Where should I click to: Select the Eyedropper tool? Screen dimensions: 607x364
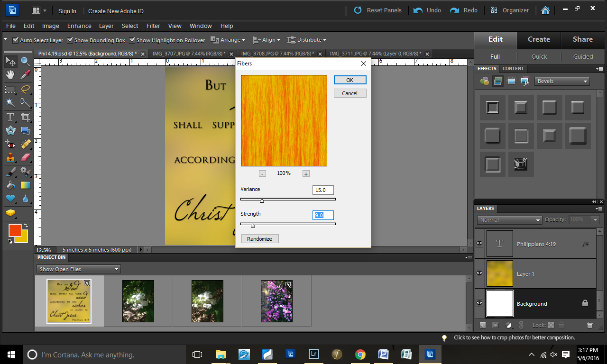25,74
